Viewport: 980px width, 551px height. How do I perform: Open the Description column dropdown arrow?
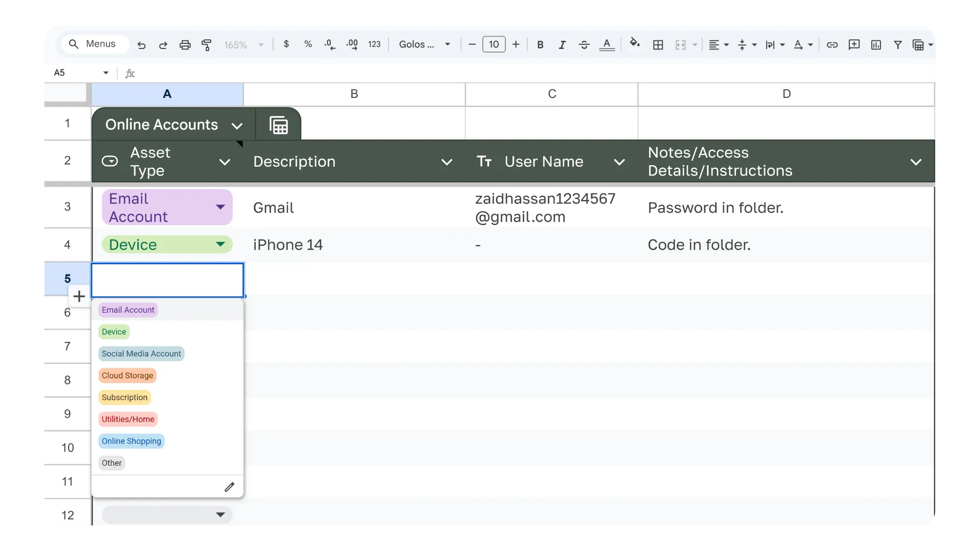pyautogui.click(x=447, y=162)
